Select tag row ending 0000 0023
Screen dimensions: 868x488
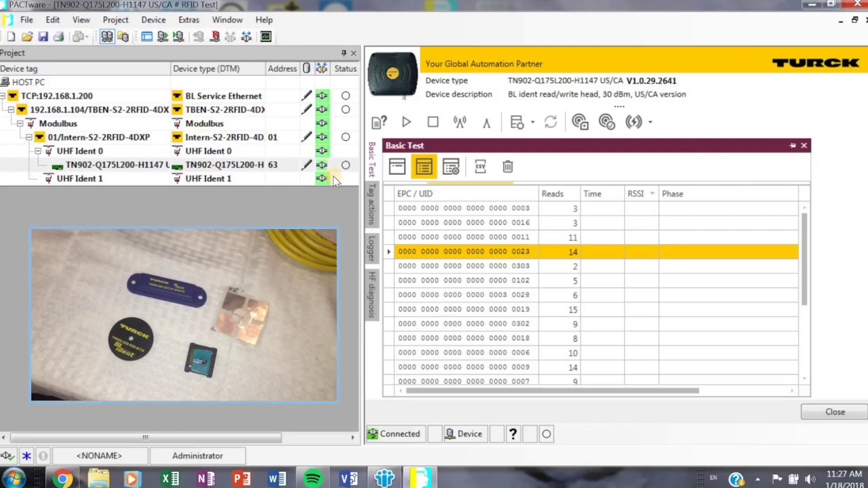pos(591,251)
